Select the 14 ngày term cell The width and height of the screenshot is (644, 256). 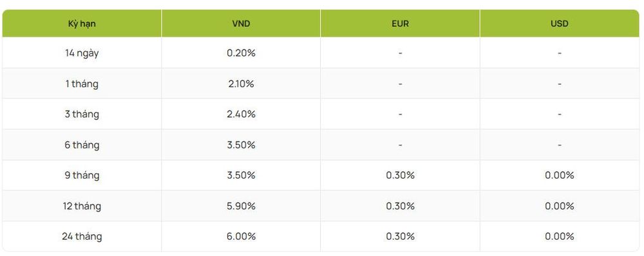pyautogui.click(x=82, y=53)
